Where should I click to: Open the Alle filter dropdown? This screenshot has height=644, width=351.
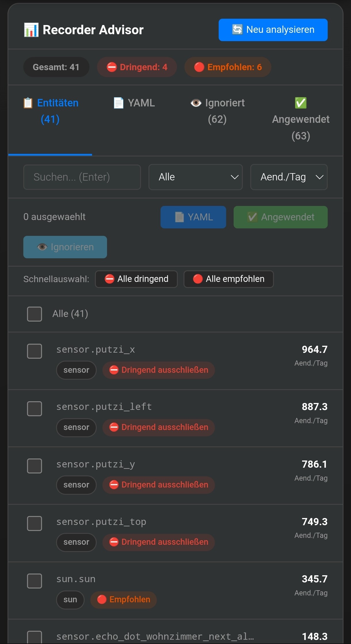point(196,177)
